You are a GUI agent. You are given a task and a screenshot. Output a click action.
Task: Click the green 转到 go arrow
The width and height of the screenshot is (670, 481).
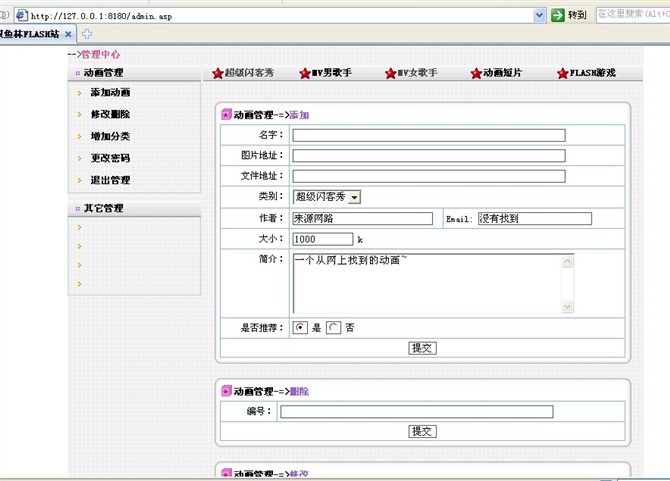coord(558,15)
